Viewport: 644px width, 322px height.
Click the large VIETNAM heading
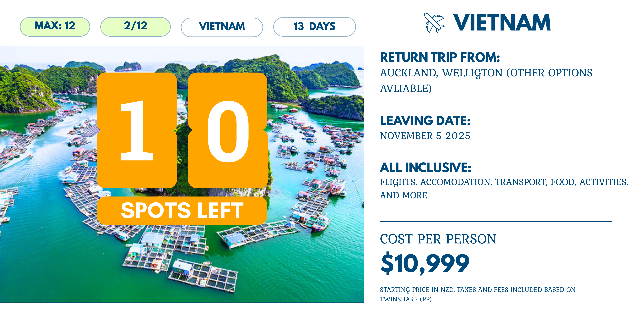click(502, 23)
